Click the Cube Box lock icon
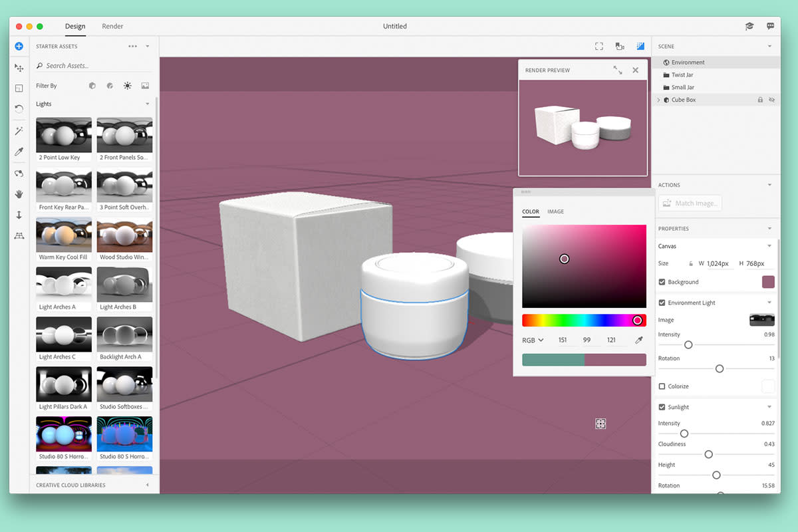This screenshot has width=798, height=532. [x=760, y=100]
